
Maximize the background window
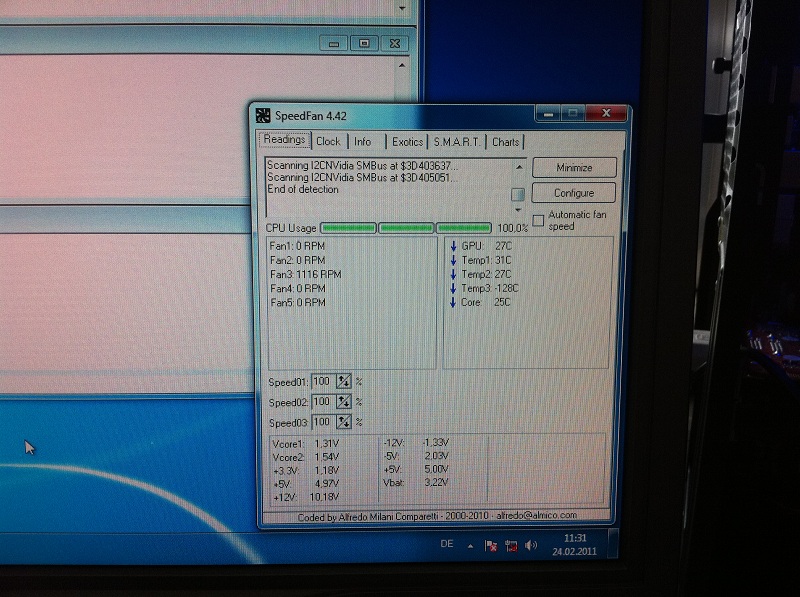click(x=364, y=43)
